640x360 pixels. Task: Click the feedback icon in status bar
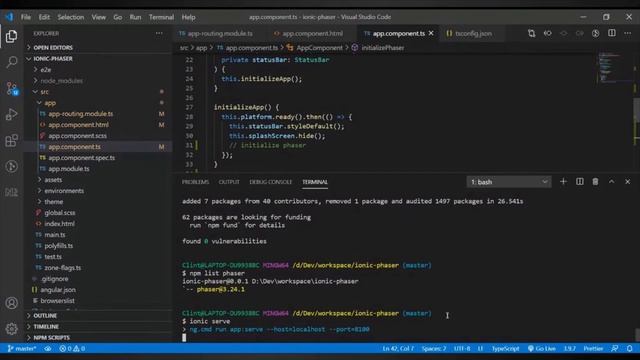point(614,349)
